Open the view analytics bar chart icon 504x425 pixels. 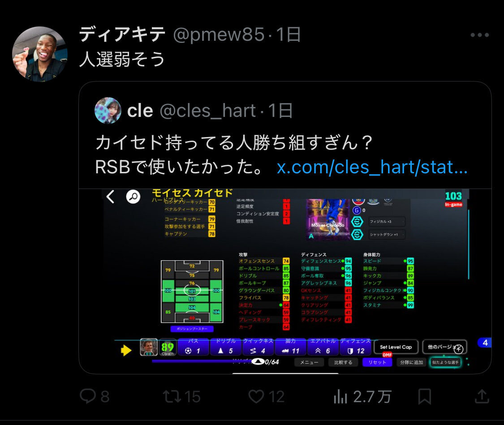pos(340,396)
